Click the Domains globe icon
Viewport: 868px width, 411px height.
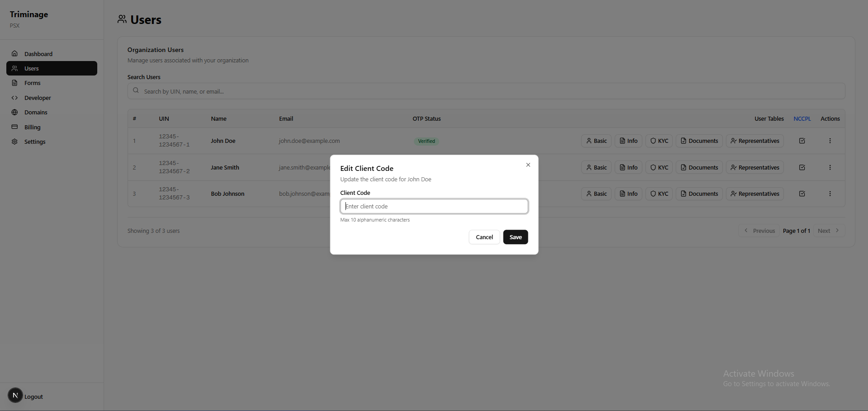[15, 112]
